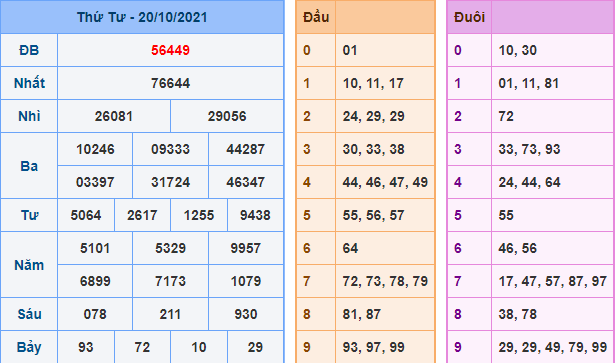Select the Tư number 2617

[142, 215]
